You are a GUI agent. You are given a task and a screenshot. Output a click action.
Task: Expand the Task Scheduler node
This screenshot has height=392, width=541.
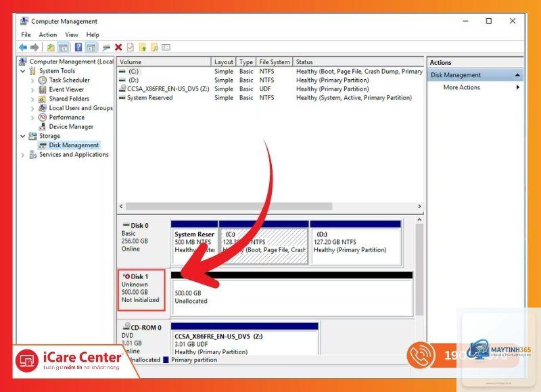coord(32,80)
